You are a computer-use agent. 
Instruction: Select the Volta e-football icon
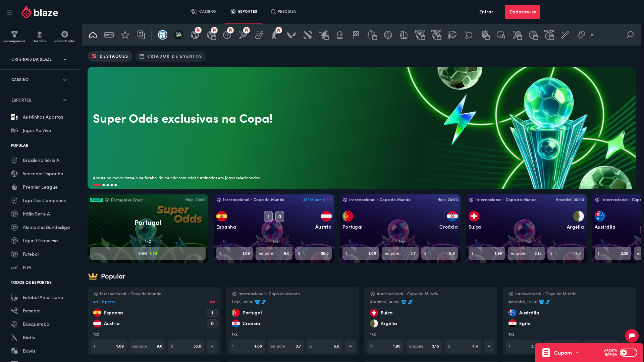(x=420, y=35)
